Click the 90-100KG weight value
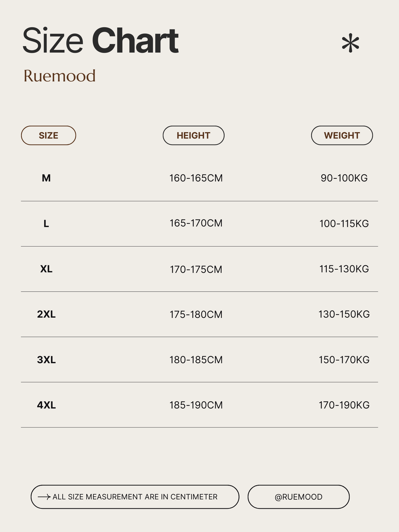This screenshot has width=399, height=532. click(x=344, y=178)
